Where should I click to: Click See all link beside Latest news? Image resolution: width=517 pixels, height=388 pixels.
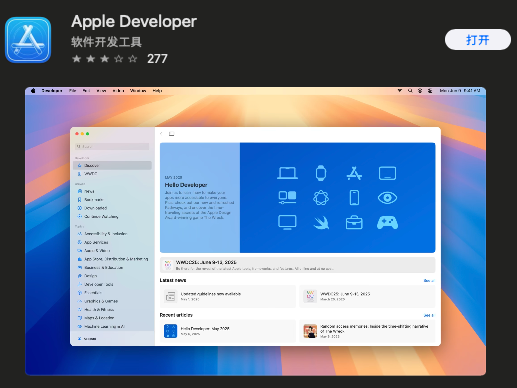[x=429, y=281]
